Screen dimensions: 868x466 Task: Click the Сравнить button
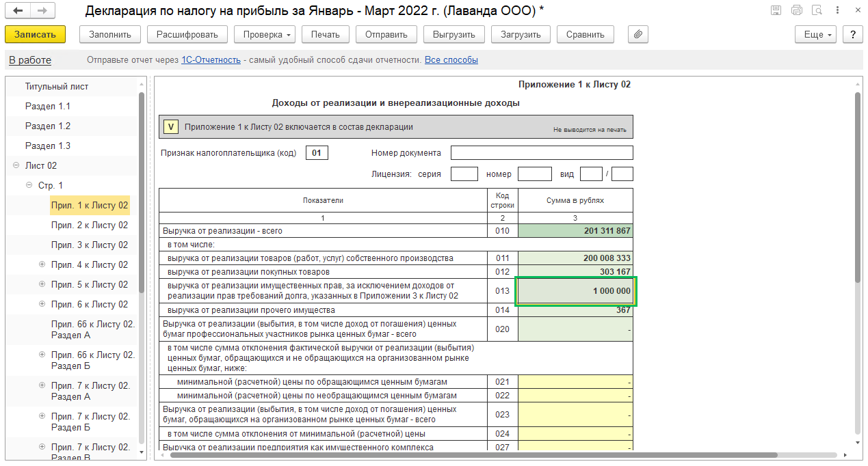[586, 34]
